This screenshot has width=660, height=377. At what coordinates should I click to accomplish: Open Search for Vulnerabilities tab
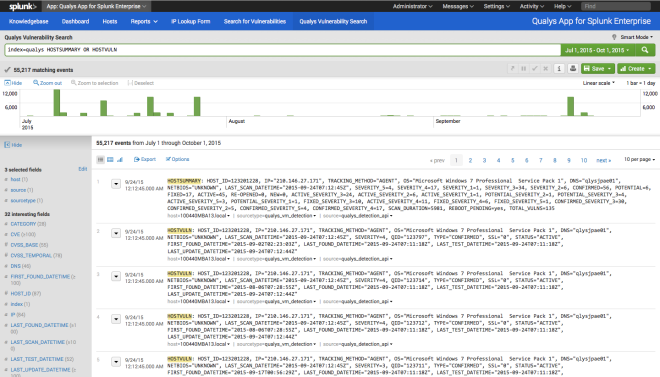[255, 21]
